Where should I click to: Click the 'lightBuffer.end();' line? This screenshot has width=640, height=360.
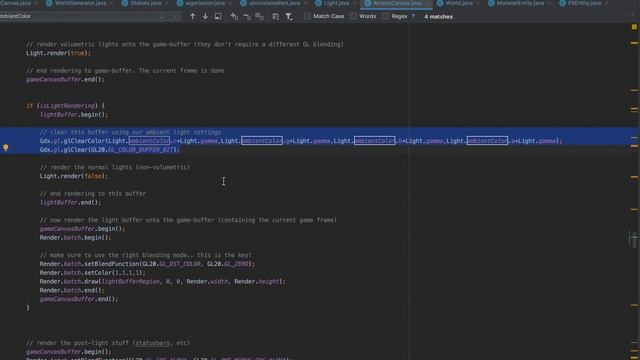click(70, 202)
